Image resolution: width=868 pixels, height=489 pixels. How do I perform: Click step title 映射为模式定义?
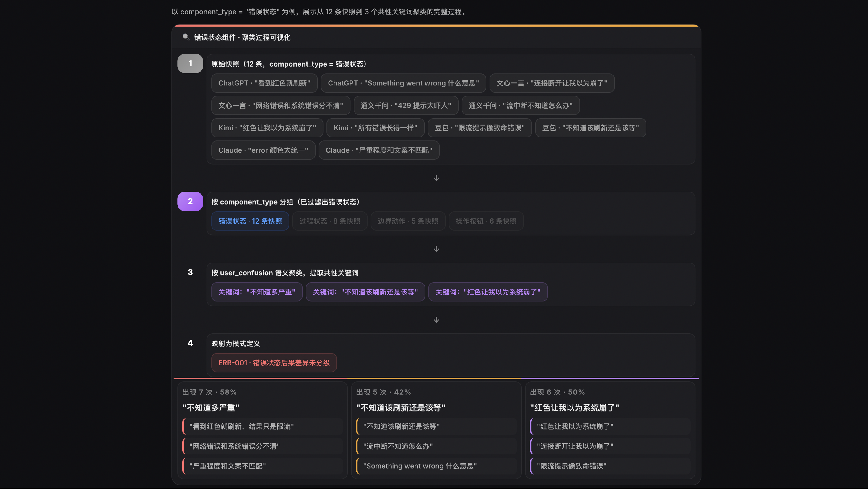(235, 343)
